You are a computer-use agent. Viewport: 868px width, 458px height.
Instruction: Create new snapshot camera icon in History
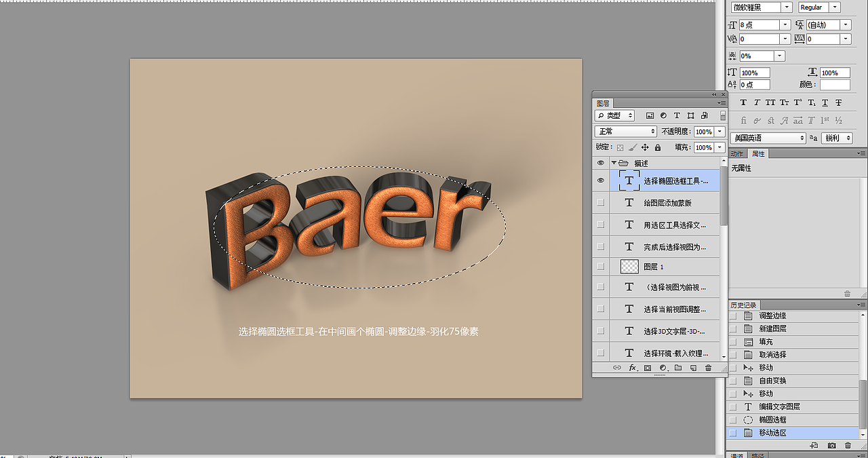tap(831, 446)
